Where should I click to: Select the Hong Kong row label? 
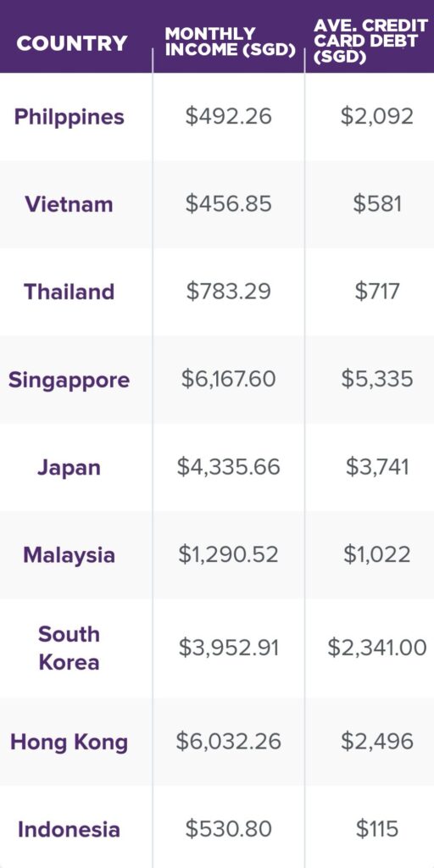(70, 743)
